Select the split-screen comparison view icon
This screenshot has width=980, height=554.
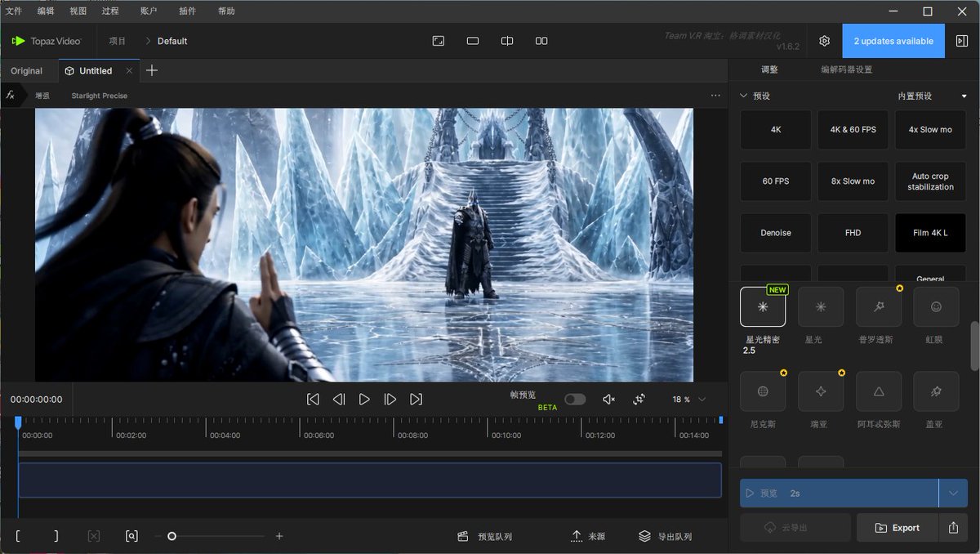507,41
